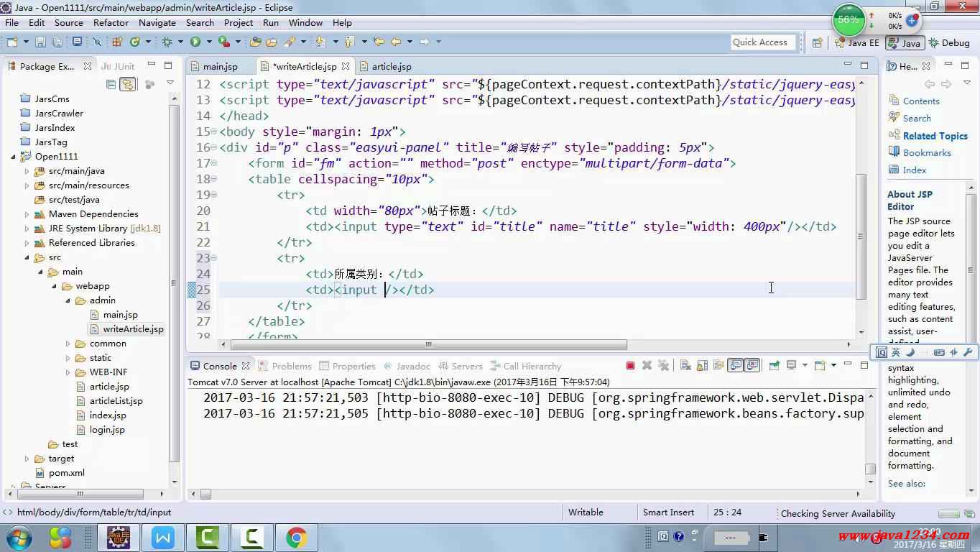Toggle fold marker on line 16 div tag
Screen dimensions: 980x552
point(214,148)
